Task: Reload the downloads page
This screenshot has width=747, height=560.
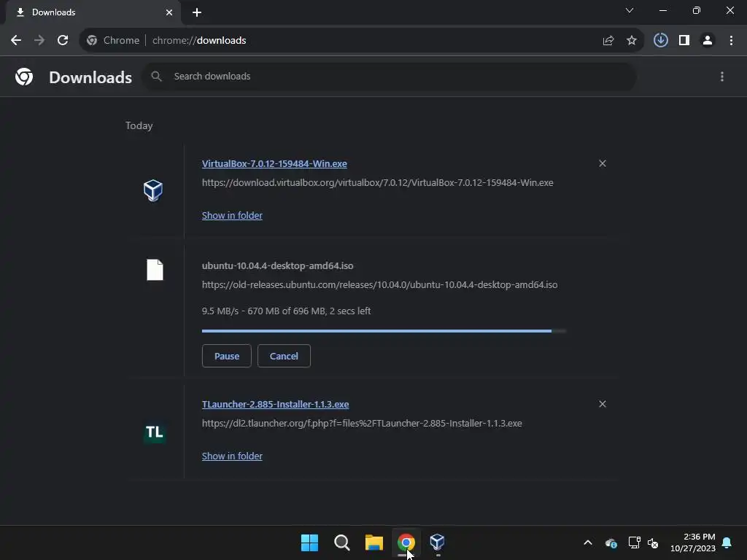Action: 63,41
